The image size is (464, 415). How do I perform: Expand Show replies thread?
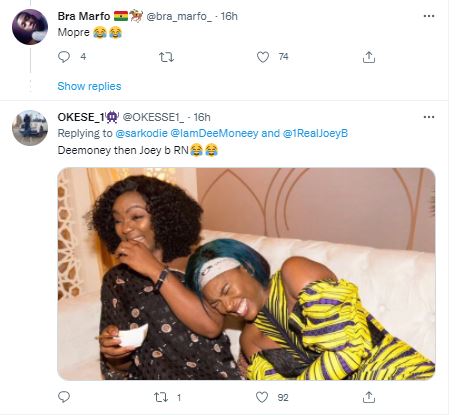[89, 86]
